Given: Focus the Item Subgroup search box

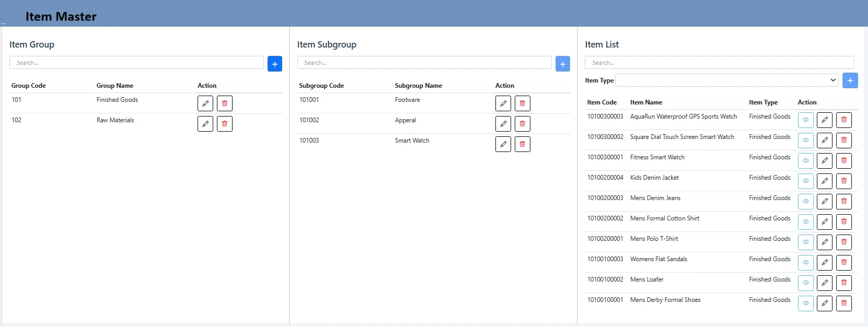Looking at the screenshot, I should (424, 63).
